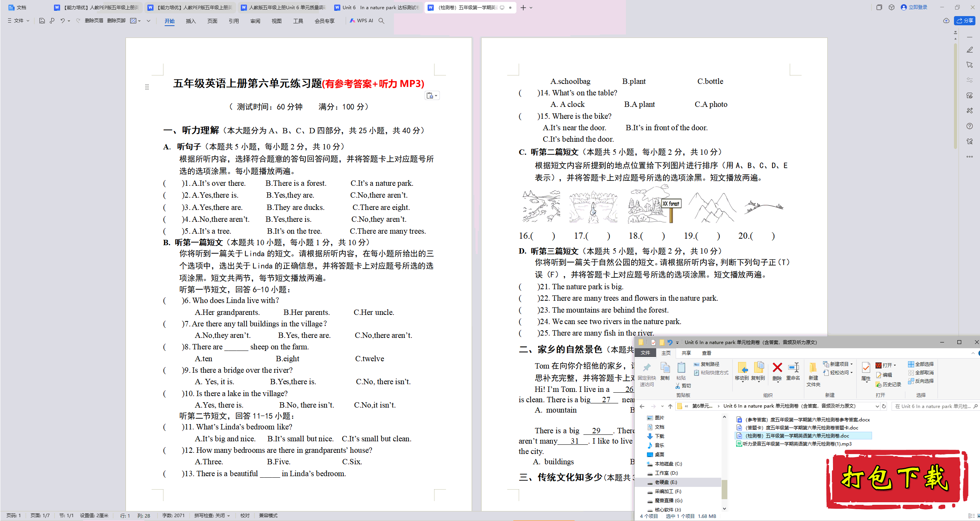The width and height of the screenshot is (980, 521).
Task: Open spell check (拼写检查) dropdown in status bar
Action: click(x=212, y=516)
